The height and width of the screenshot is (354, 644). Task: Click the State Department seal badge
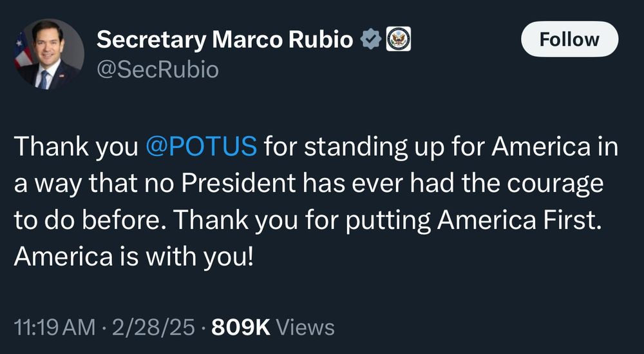point(398,40)
